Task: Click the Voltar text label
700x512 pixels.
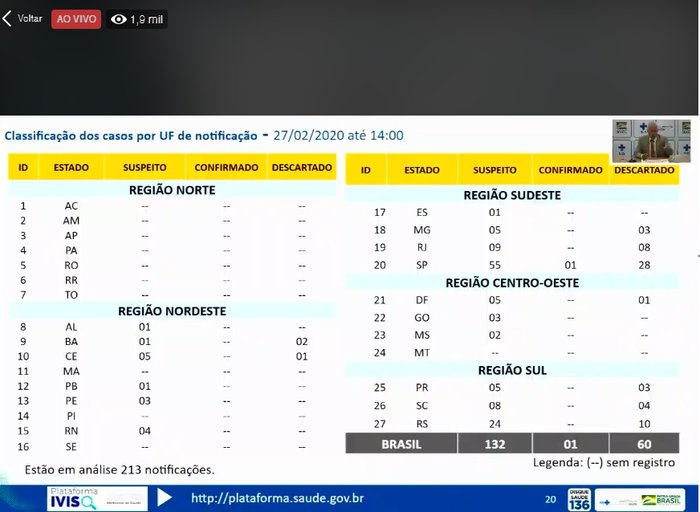Action: (30, 19)
